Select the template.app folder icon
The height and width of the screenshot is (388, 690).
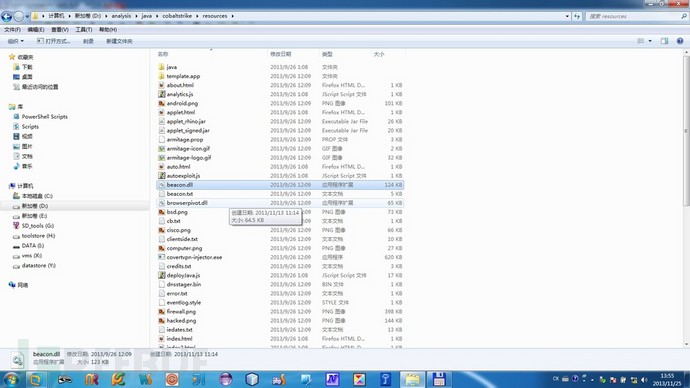161,76
